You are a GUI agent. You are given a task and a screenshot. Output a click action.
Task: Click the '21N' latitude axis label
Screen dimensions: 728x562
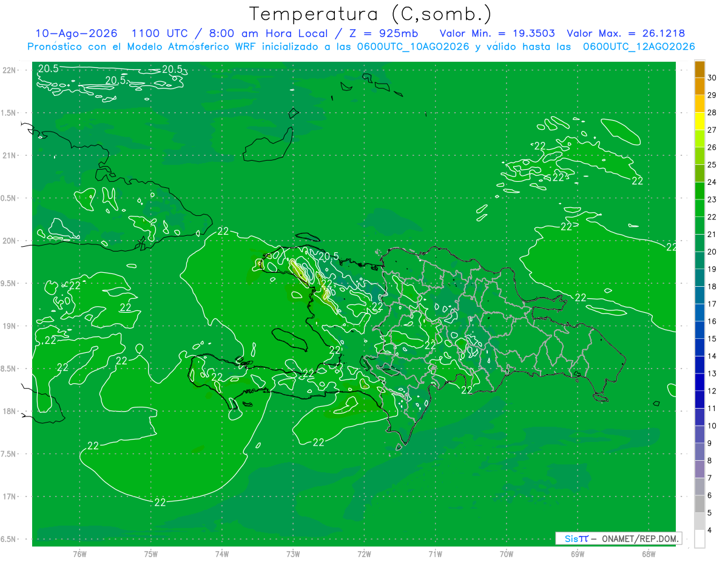(x=10, y=156)
